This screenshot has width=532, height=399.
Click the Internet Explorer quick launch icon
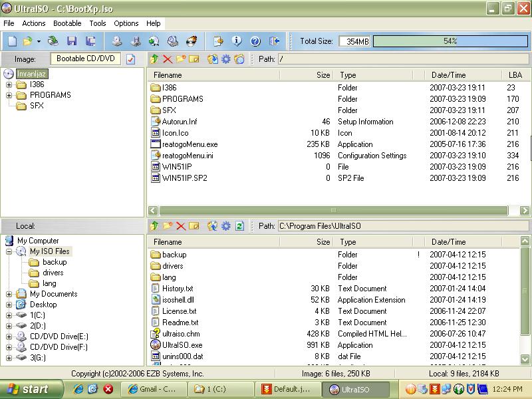[x=78, y=389]
